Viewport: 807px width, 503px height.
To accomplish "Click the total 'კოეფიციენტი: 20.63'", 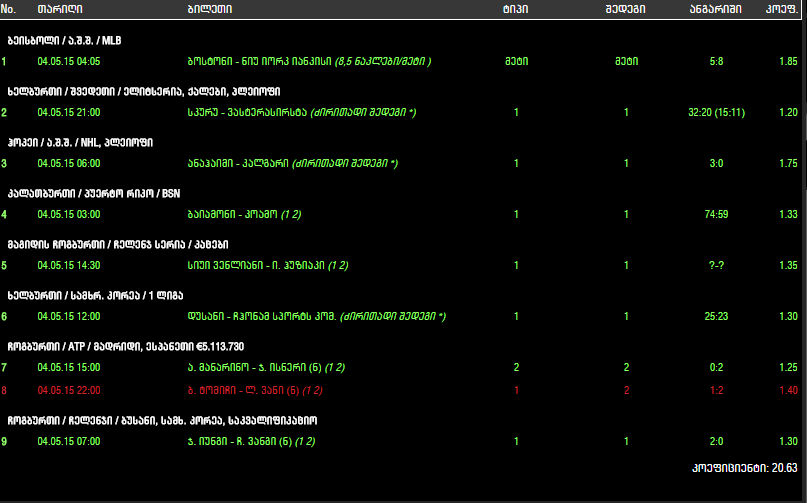I will pyautogui.click(x=745, y=468).
